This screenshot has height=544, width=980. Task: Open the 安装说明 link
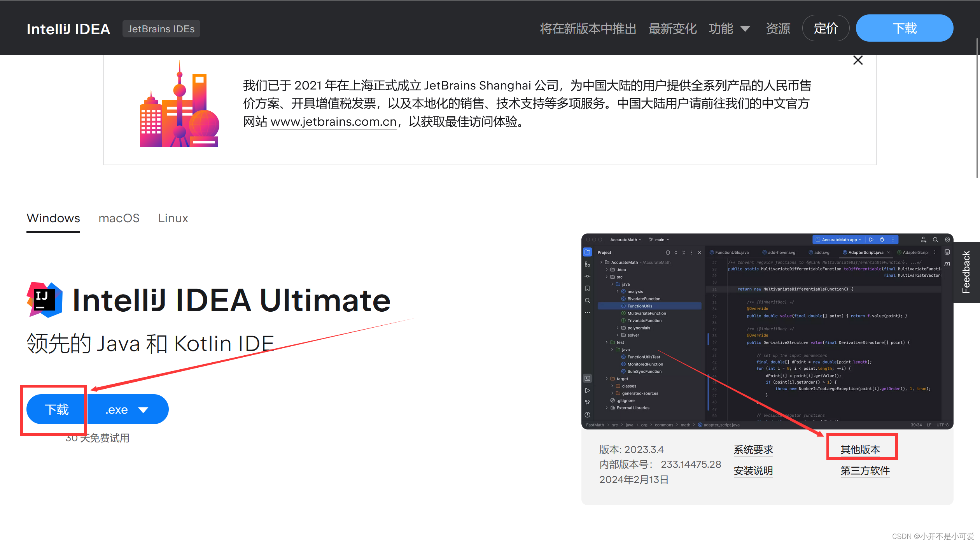753,470
